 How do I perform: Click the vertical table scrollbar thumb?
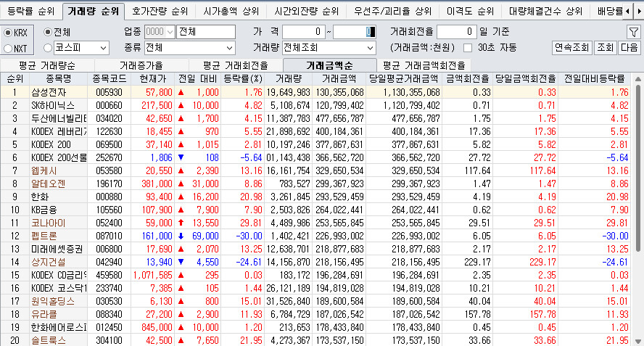click(x=638, y=168)
